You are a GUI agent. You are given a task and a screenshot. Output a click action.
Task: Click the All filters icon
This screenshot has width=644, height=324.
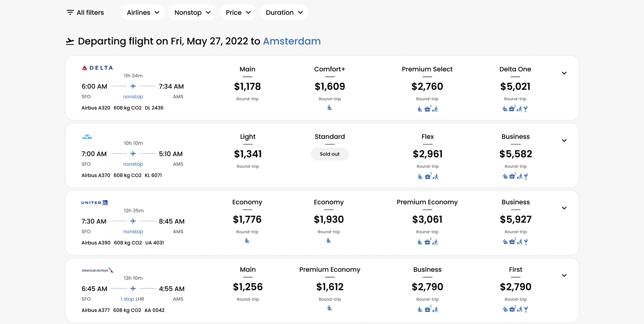click(70, 12)
